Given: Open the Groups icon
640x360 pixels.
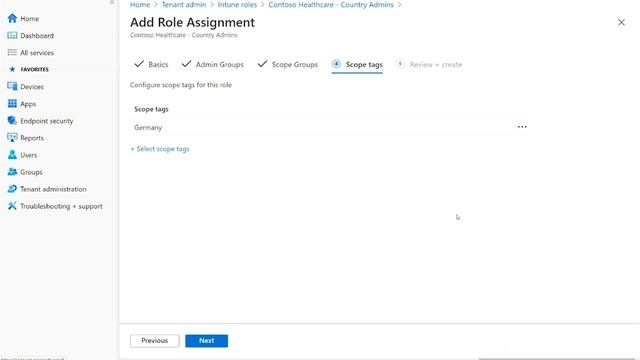Looking at the screenshot, I should 12,172.
